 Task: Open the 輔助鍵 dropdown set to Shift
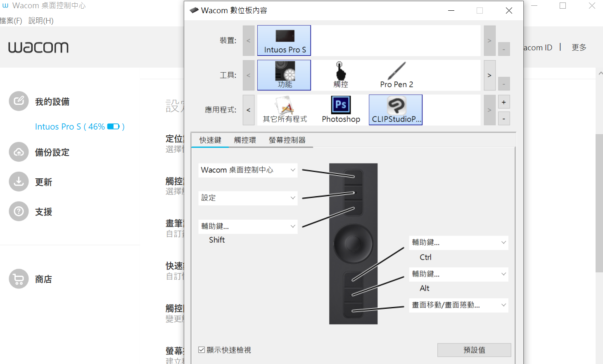pos(248,226)
